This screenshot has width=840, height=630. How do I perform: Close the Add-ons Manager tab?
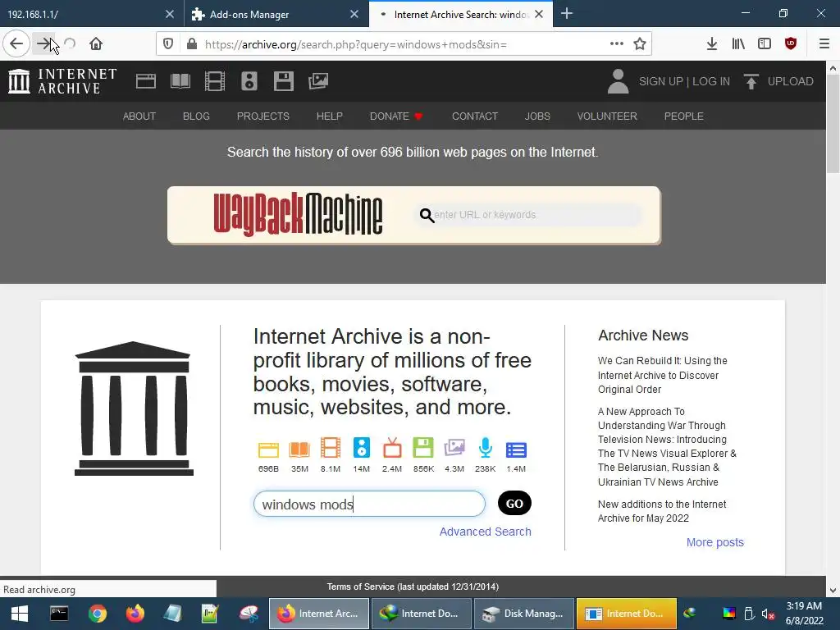click(354, 15)
